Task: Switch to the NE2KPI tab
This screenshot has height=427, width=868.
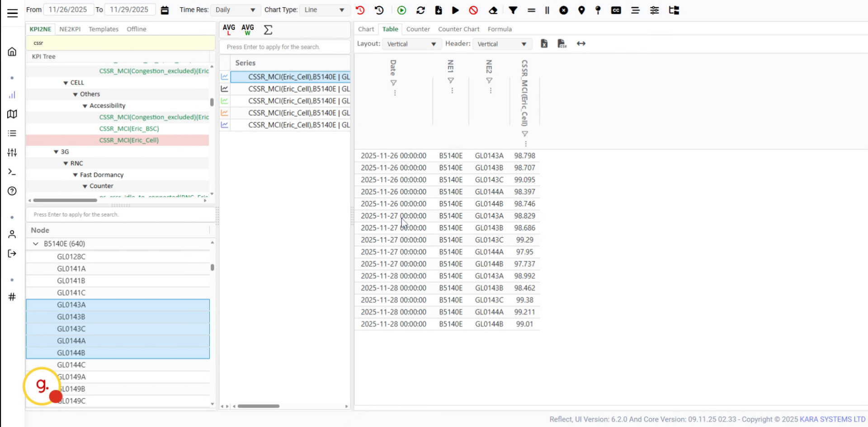Action: [70, 29]
